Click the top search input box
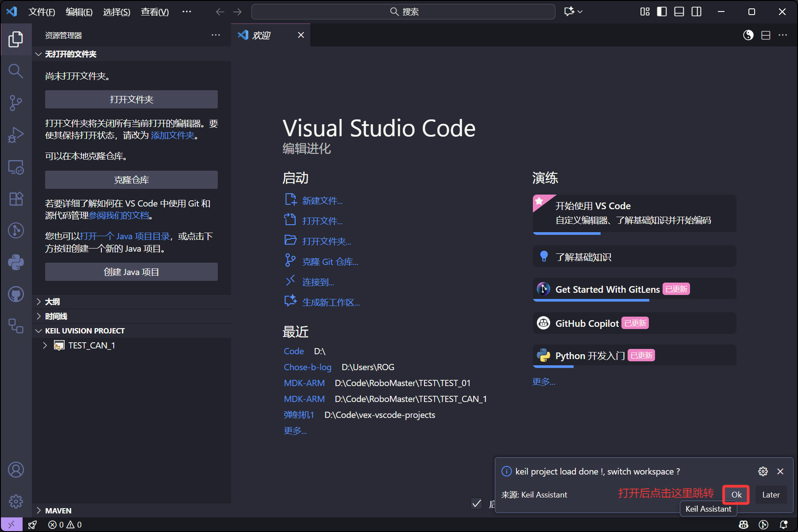 click(x=403, y=12)
